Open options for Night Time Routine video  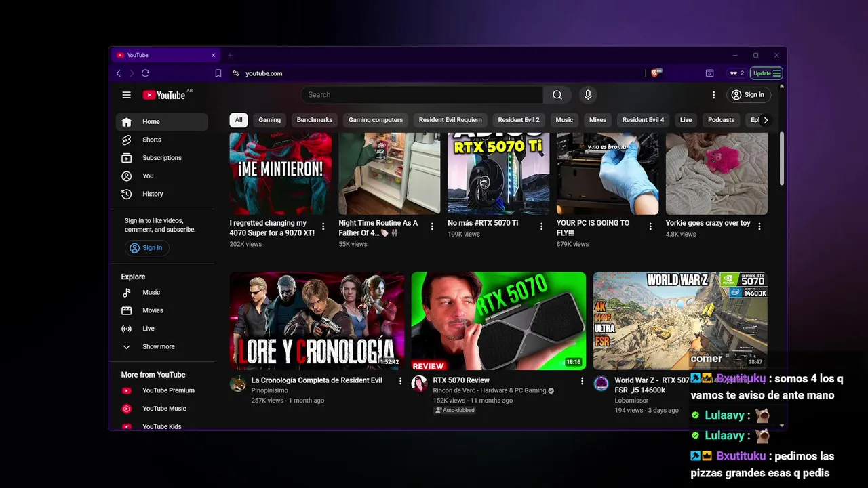[432, 226]
